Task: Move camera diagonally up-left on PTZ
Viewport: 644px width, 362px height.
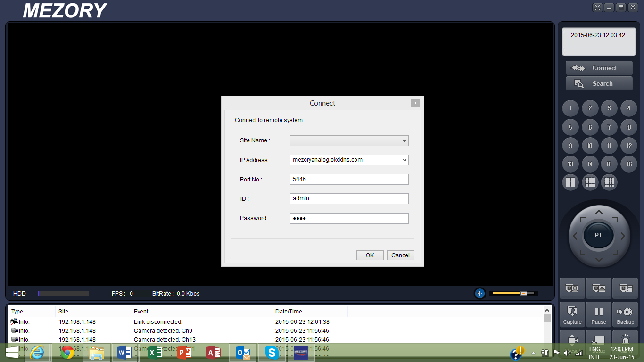Action: 582,220
